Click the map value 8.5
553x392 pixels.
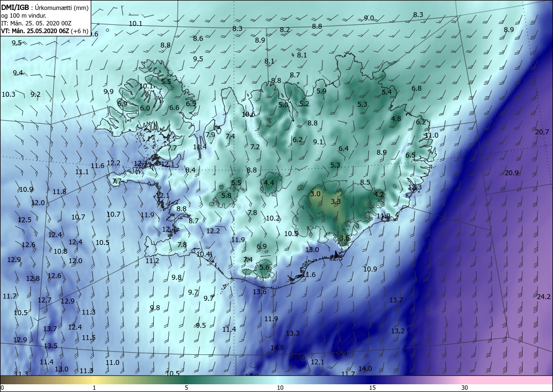point(365,182)
